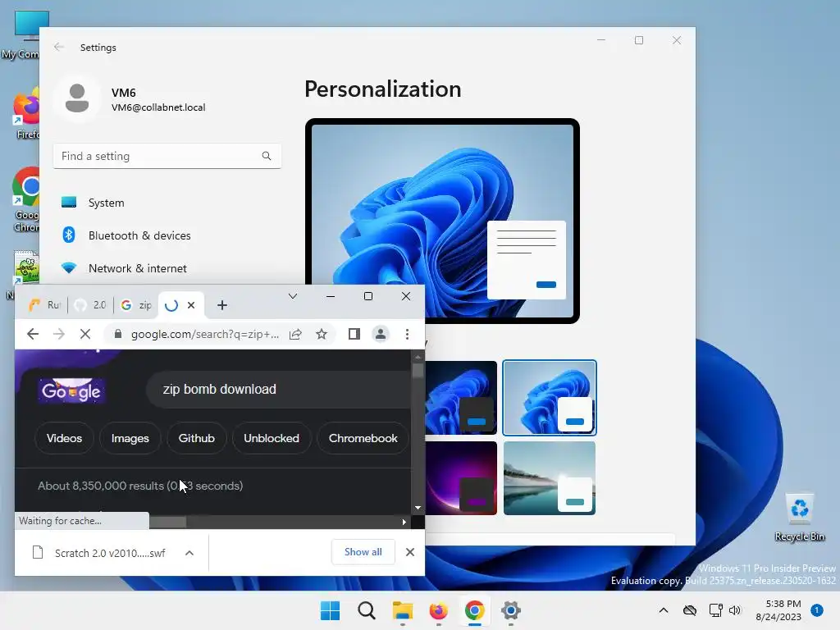Select the Firefox desktop shortcut
This screenshot has width=840, height=630.
tap(27, 113)
